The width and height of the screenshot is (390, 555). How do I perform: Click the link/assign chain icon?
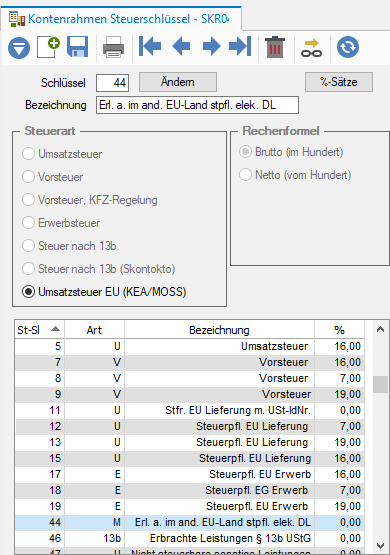click(311, 48)
